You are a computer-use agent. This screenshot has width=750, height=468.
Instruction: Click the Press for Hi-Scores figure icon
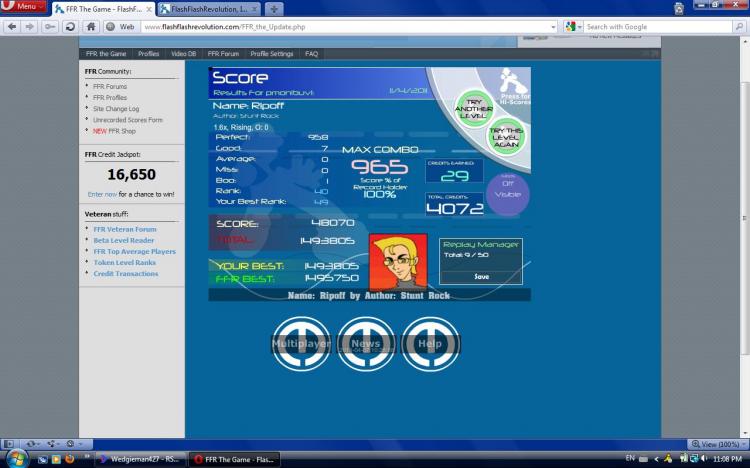514,87
